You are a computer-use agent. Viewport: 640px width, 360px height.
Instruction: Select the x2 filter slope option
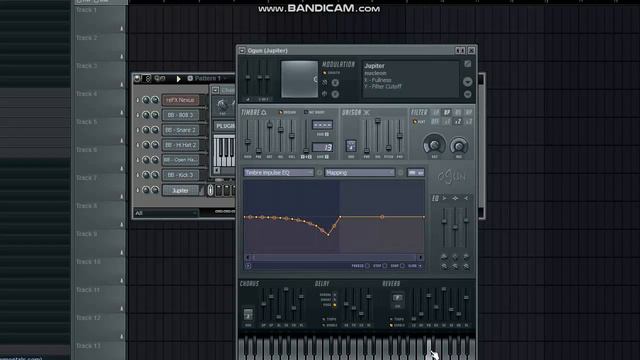pos(458,122)
